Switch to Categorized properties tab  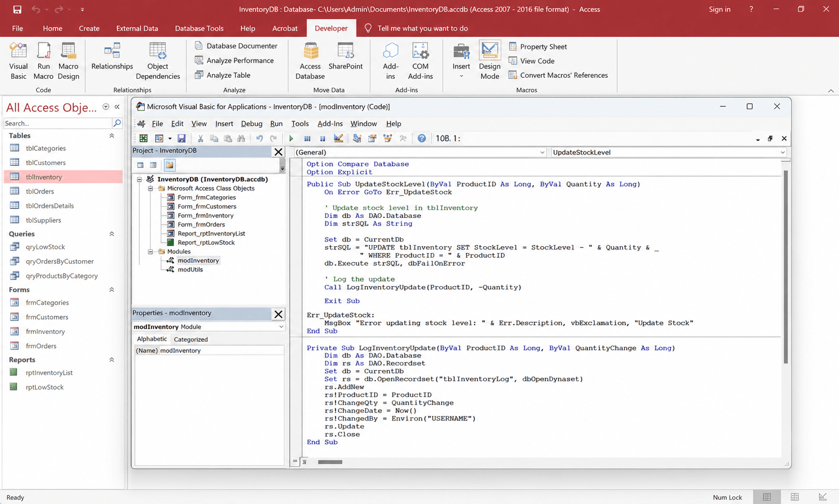[190, 339]
